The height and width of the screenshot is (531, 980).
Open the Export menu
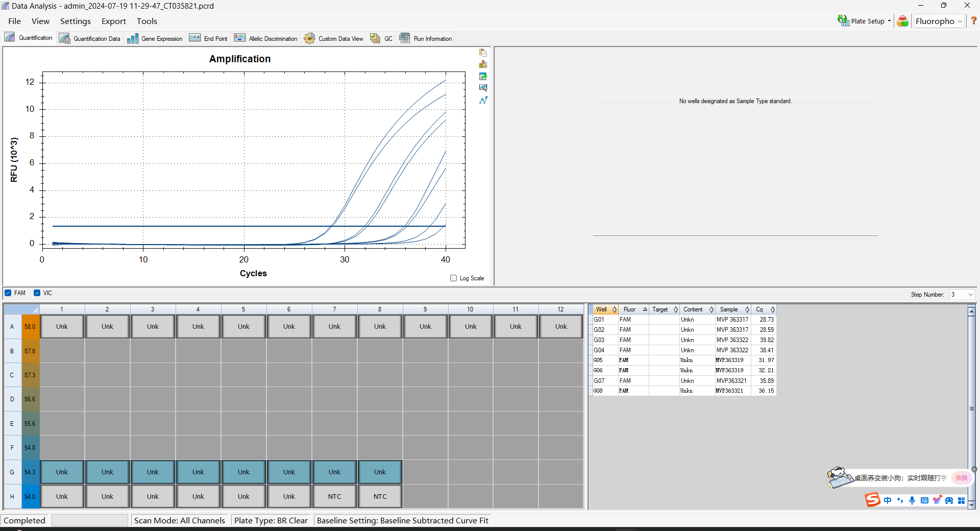113,21
